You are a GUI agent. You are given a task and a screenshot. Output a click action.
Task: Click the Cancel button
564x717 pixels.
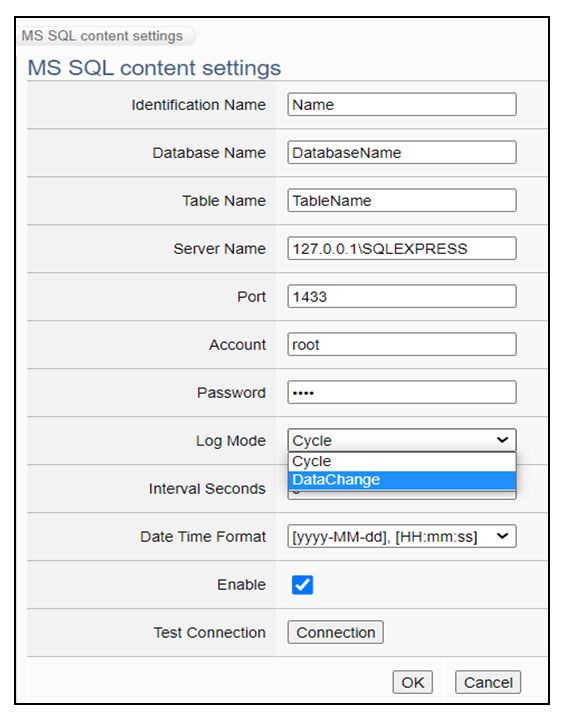(x=488, y=682)
